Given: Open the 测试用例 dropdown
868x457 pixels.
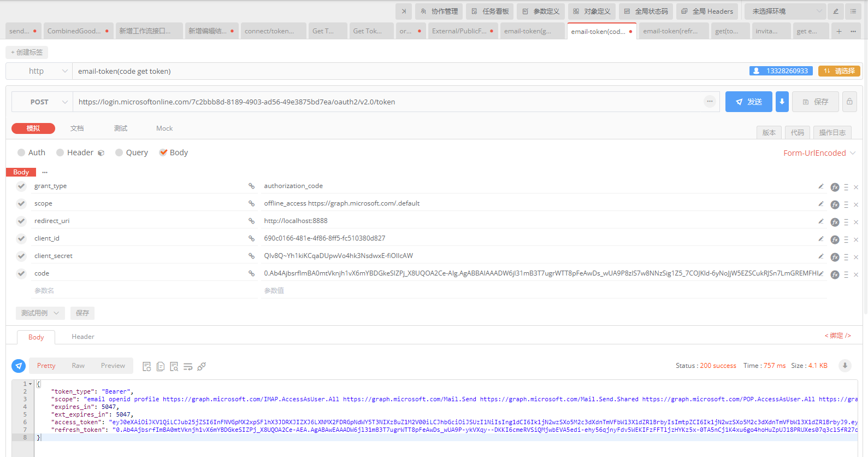Looking at the screenshot, I should (x=40, y=313).
